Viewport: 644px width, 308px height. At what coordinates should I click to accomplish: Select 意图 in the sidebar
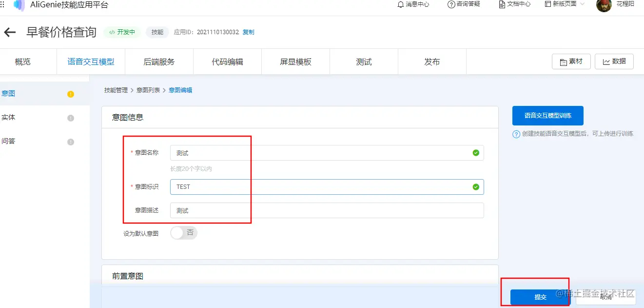(x=45, y=93)
